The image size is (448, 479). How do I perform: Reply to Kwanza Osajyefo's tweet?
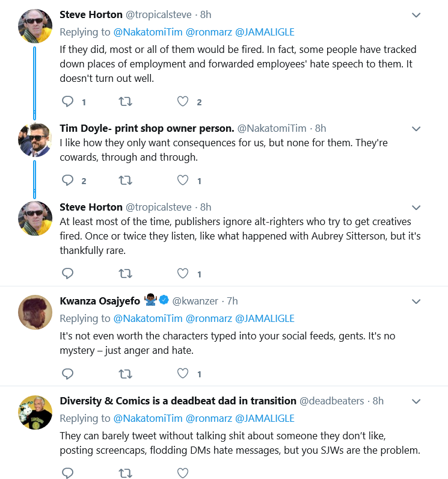(x=67, y=373)
